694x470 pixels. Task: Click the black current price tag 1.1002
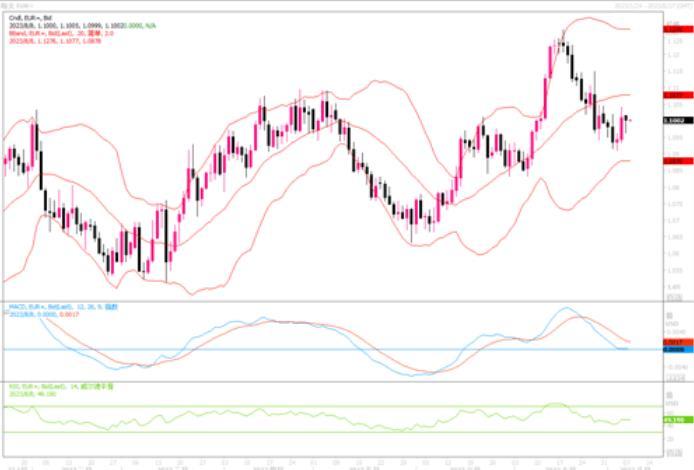673,121
